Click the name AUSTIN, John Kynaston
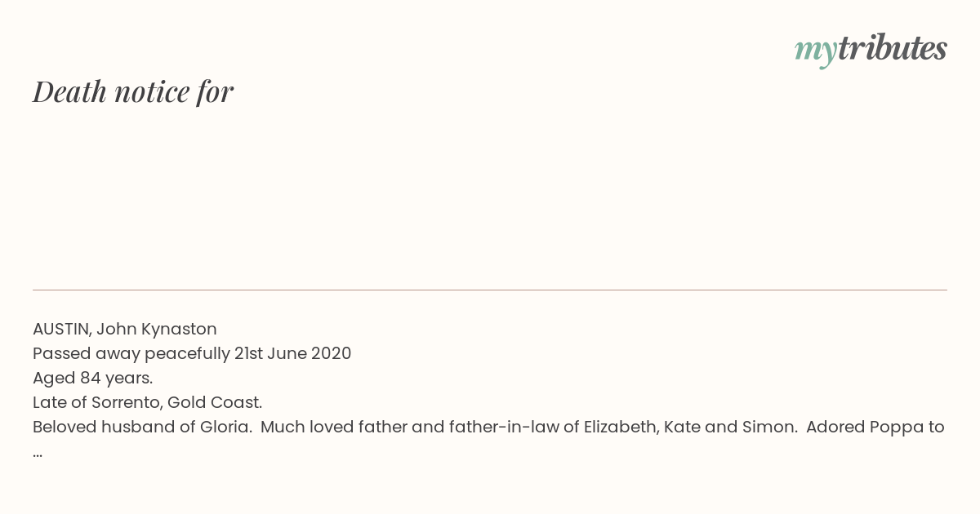The width and height of the screenshot is (980, 514). (125, 329)
